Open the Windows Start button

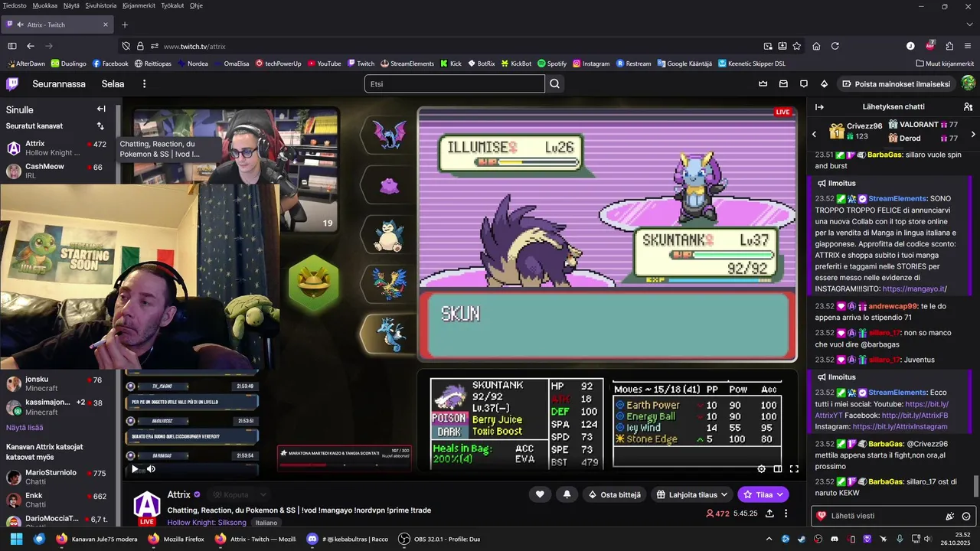coord(16,539)
